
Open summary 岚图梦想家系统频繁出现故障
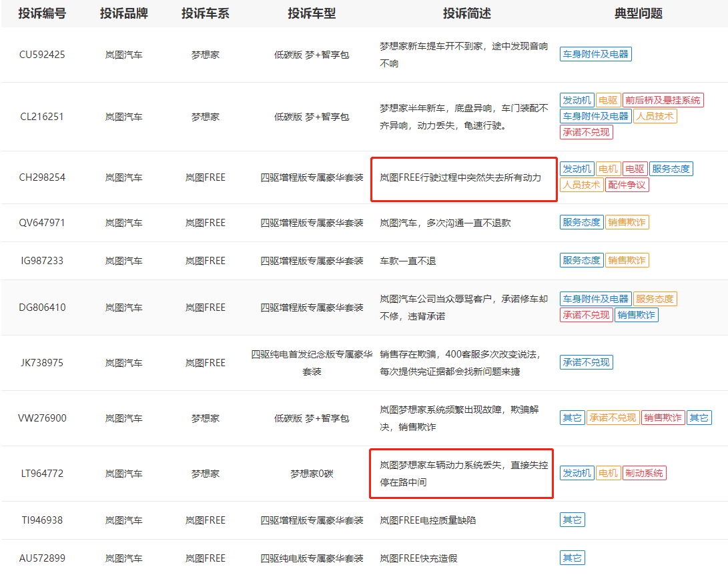(459, 418)
